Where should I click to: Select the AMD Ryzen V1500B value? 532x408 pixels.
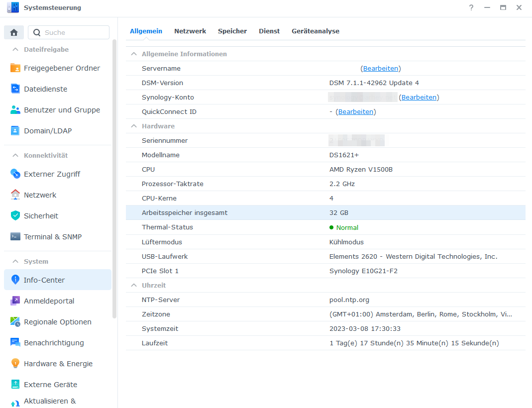(361, 170)
